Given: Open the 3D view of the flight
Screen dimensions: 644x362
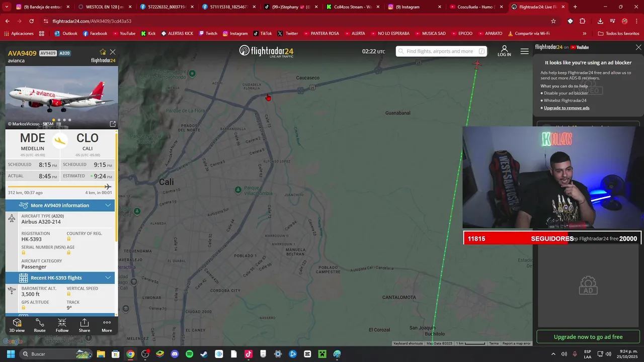Looking at the screenshot, I should [17, 325].
